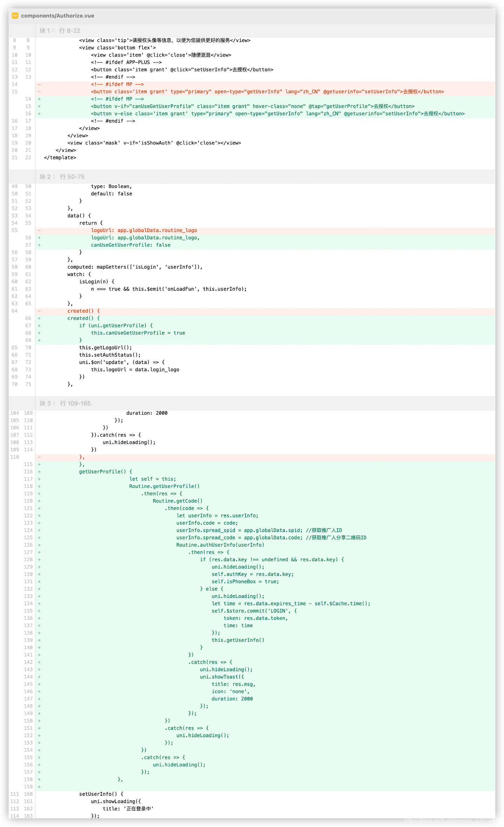Click the computed: mapGetters line
The height and width of the screenshot is (827, 504).
135,267
